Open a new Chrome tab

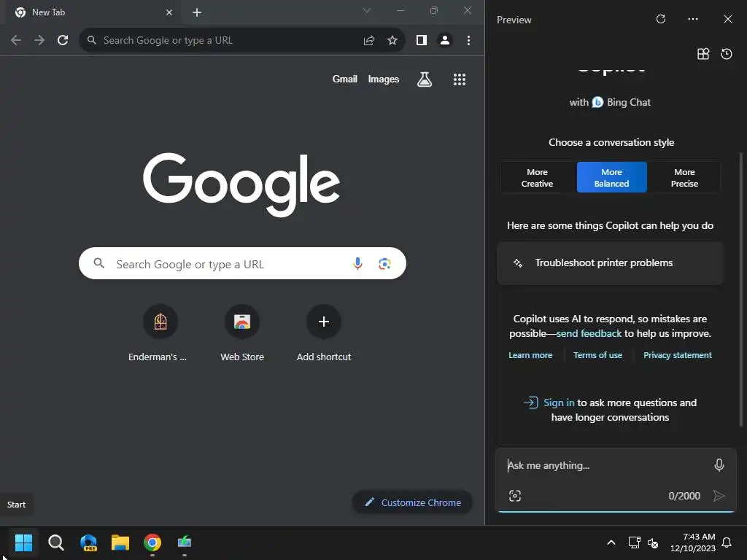point(197,12)
